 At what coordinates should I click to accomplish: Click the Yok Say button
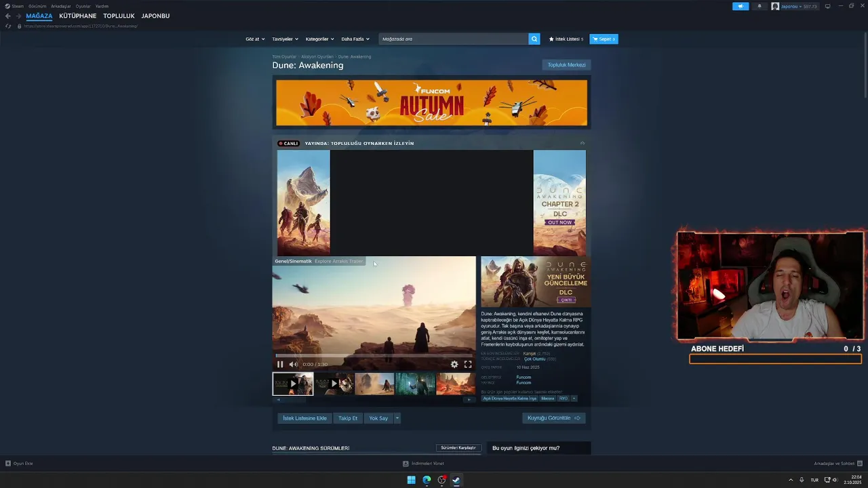[x=378, y=418]
